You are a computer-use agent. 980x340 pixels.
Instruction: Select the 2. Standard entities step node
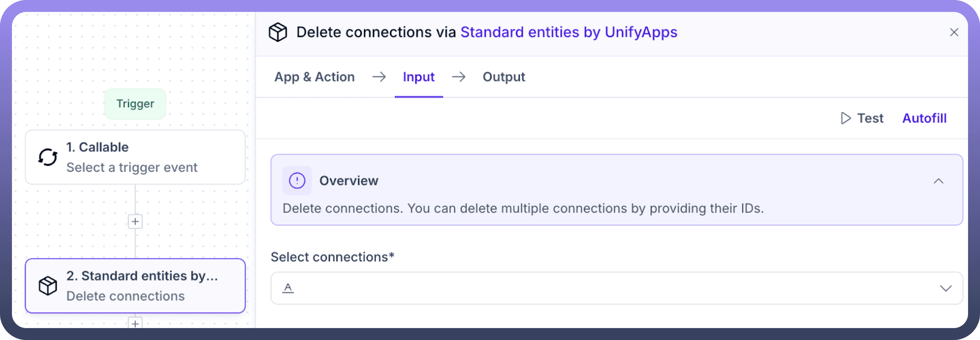(135, 286)
